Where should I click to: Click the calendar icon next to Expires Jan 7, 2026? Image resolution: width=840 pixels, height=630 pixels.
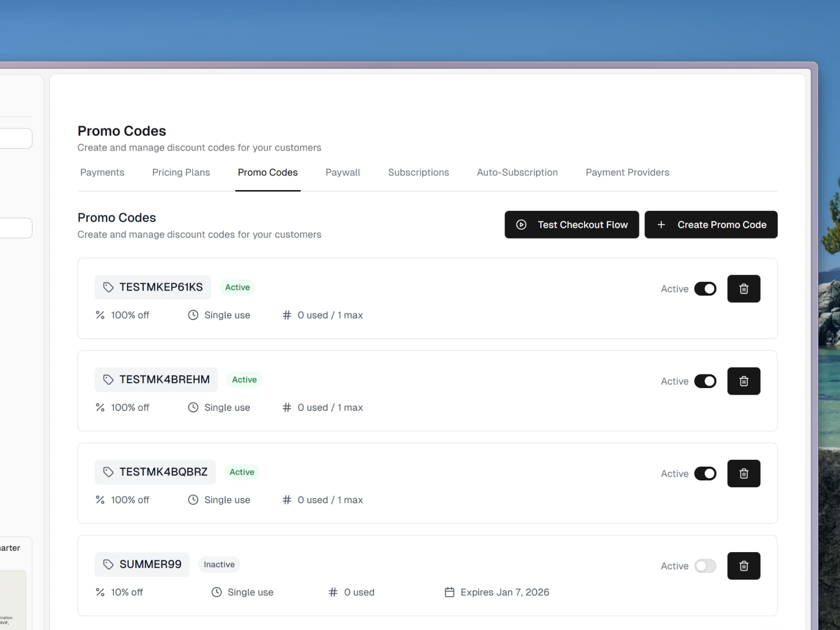[x=450, y=592]
